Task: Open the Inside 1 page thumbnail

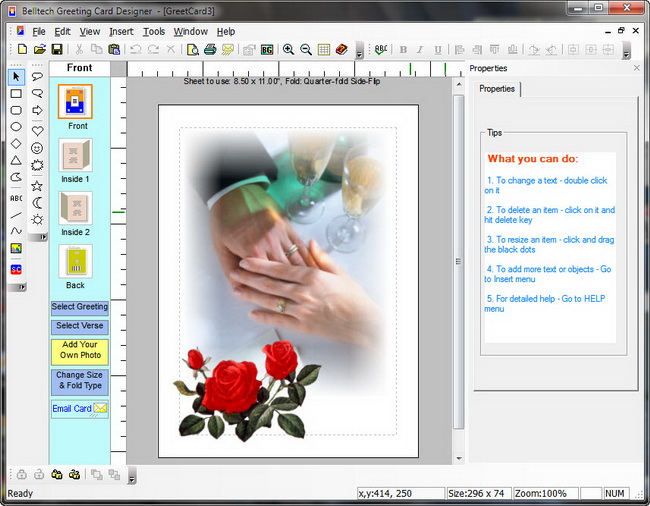Action: (75, 161)
